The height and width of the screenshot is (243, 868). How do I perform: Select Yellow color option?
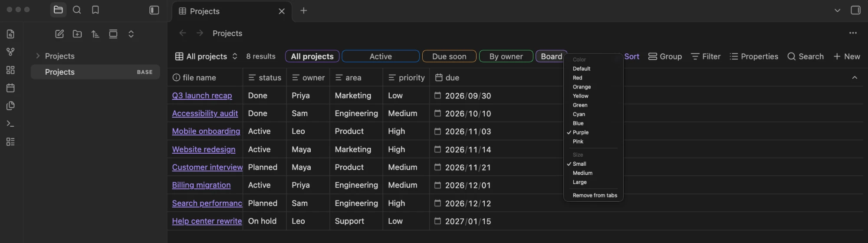tap(593, 96)
